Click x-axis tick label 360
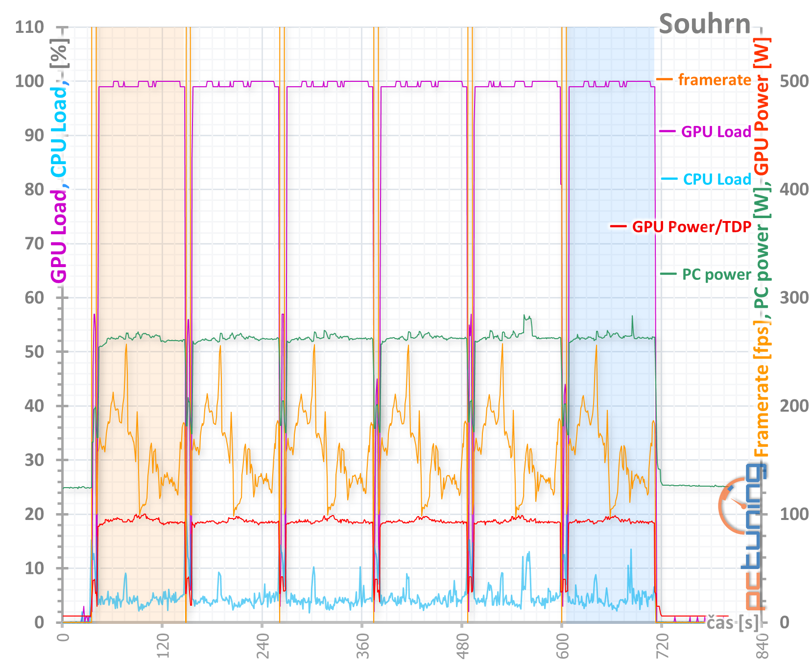This screenshot has width=812, height=667. click(x=362, y=646)
